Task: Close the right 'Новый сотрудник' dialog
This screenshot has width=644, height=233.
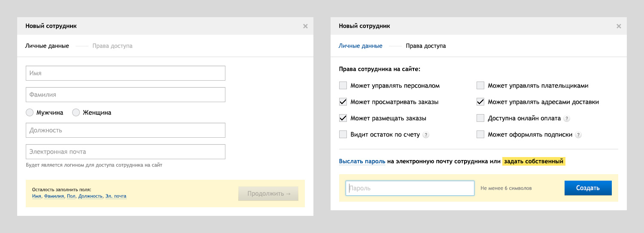Action: [619, 26]
